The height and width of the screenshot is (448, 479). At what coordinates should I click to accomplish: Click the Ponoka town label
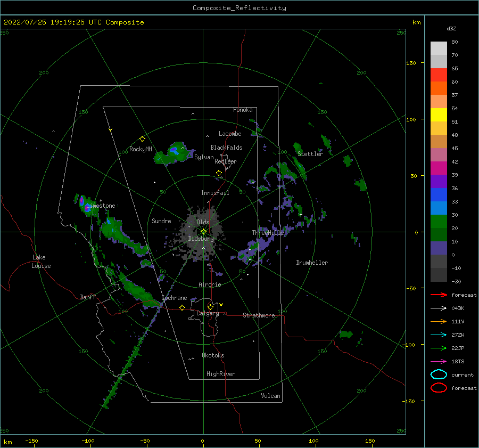(x=243, y=110)
